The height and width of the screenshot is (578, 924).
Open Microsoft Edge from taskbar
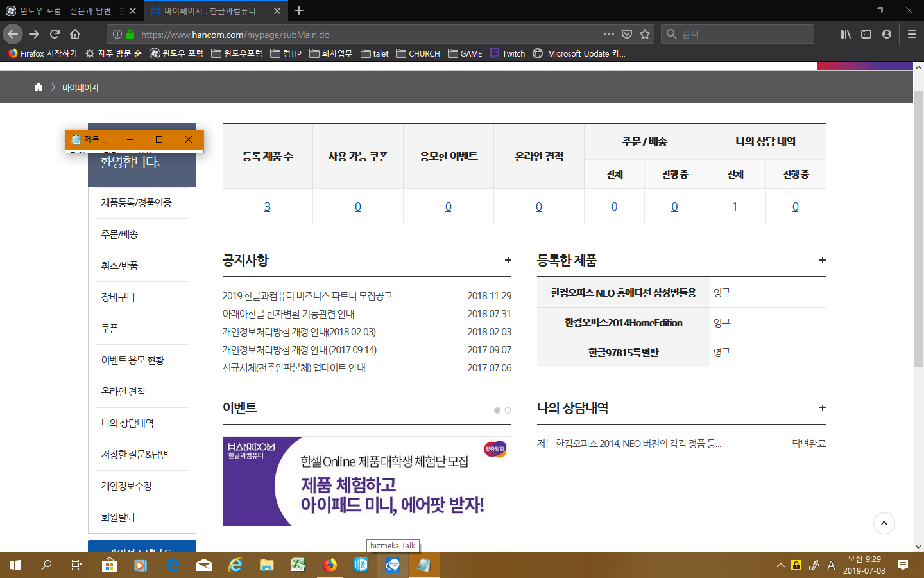tap(173, 565)
